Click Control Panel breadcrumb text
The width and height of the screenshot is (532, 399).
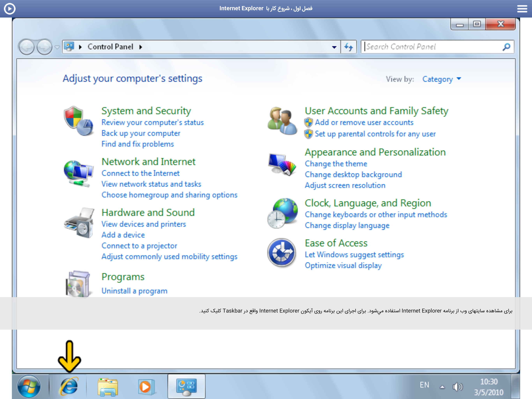pyautogui.click(x=110, y=47)
